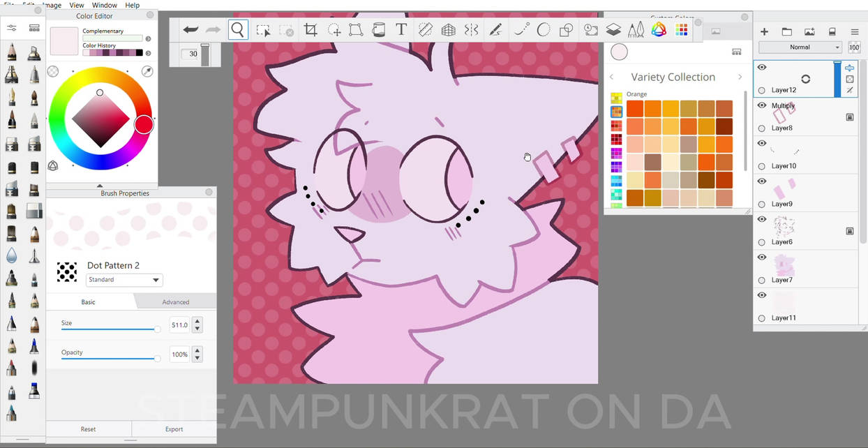Select the Ellipse guide tool
This screenshot has width=868, height=448.
pyautogui.click(x=543, y=30)
